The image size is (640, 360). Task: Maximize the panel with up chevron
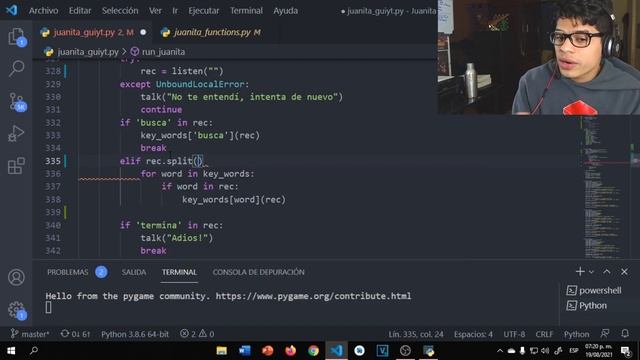point(607,271)
